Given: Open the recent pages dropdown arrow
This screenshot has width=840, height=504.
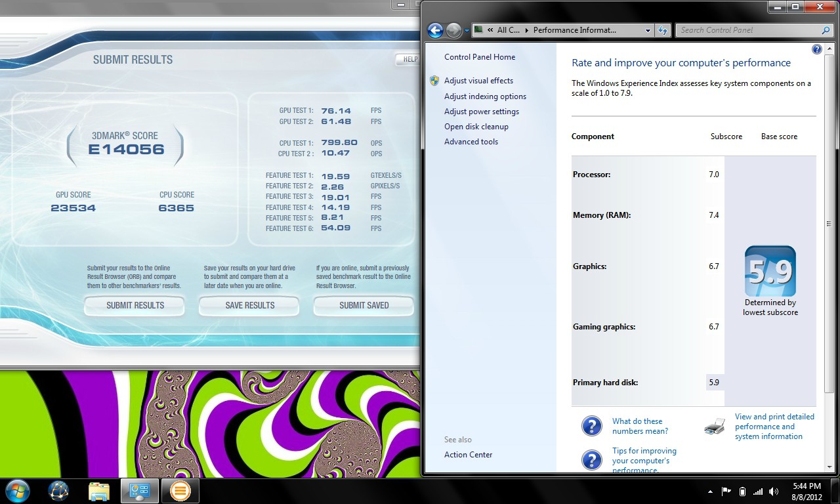Looking at the screenshot, I should pos(467,30).
